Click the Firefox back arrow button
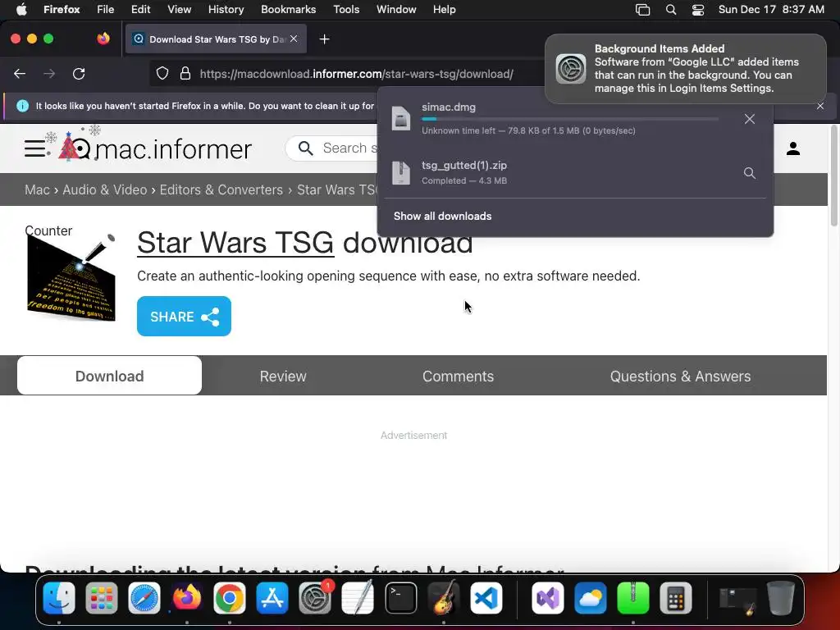 point(20,73)
